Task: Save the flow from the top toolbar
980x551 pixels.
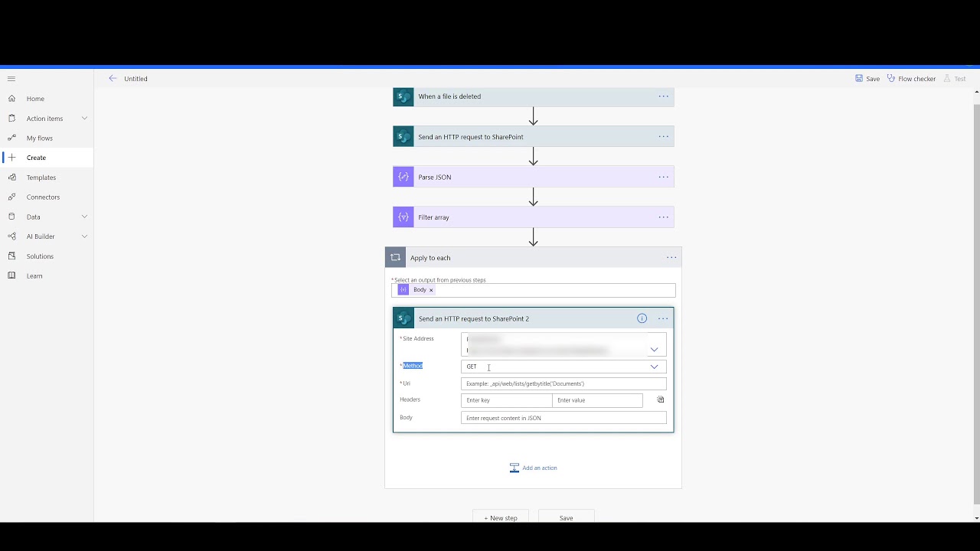Action: [867, 79]
